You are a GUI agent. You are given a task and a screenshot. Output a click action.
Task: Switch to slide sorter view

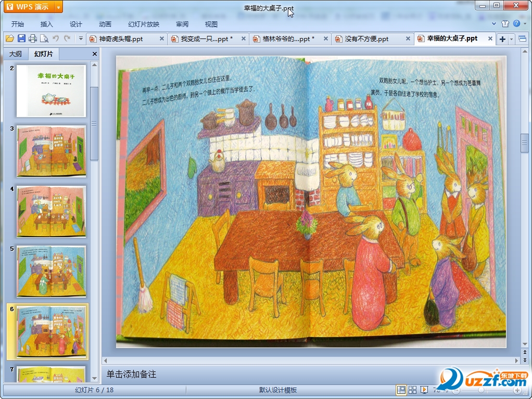pyautogui.click(x=413, y=390)
